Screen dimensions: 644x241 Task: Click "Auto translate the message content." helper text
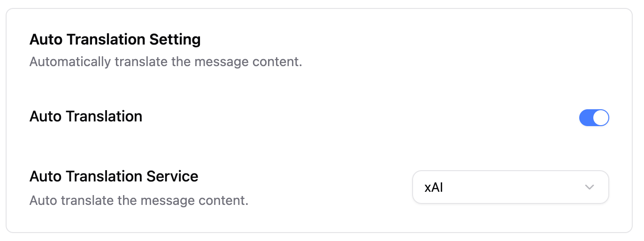[139, 201]
